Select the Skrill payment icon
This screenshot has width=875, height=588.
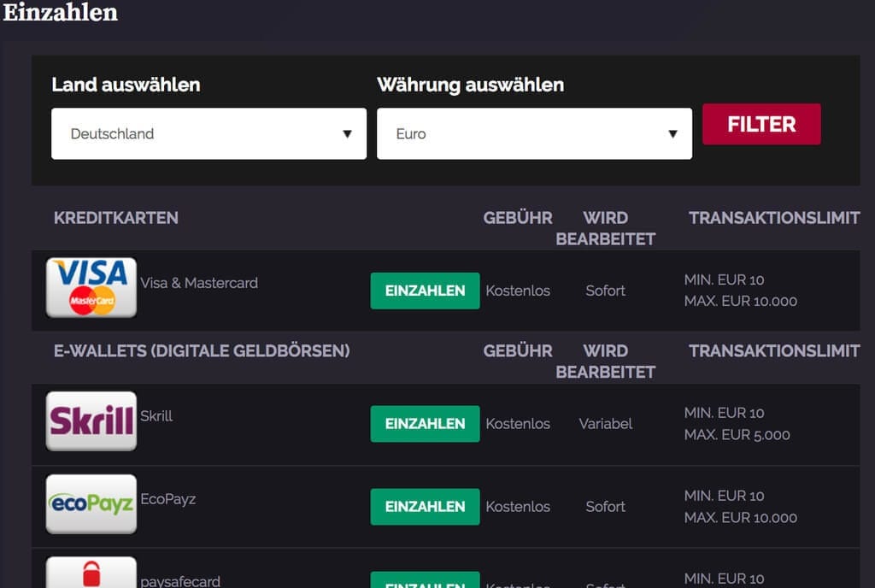coord(91,420)
